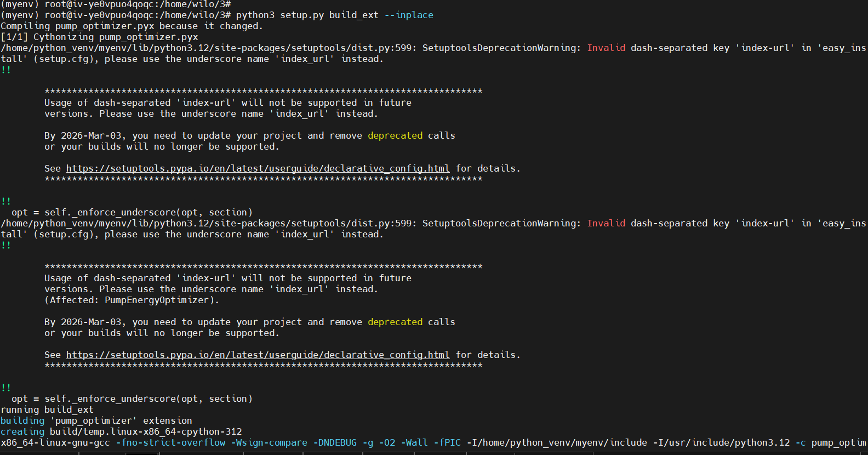
Task: Click the '-fPIC' compiler flag
Action: point(447,442)
